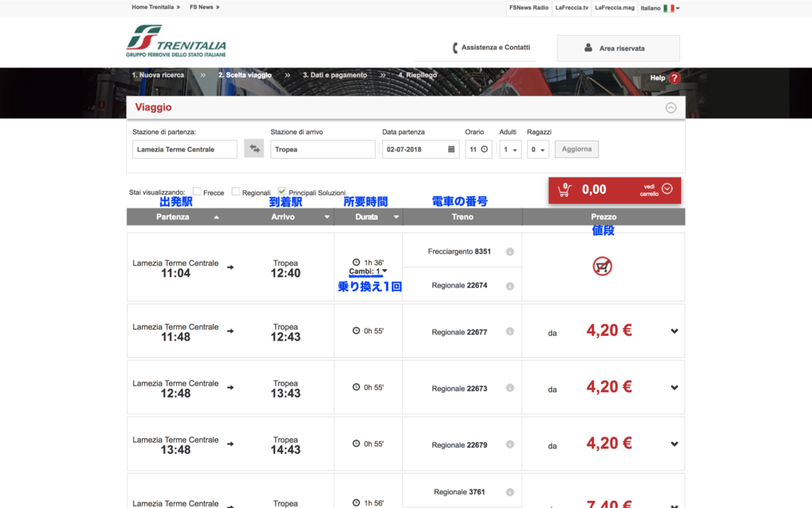The image size is (812, 508).
Task: Open Assistenza e Contatti
Action: pyautogui.click(x=496, y=47)
